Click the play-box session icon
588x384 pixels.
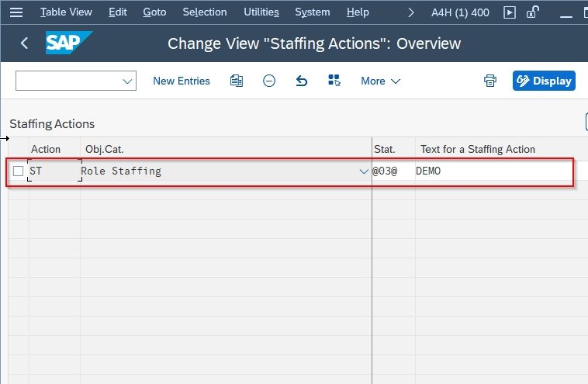pyautogui.click(x=509, y=12)
